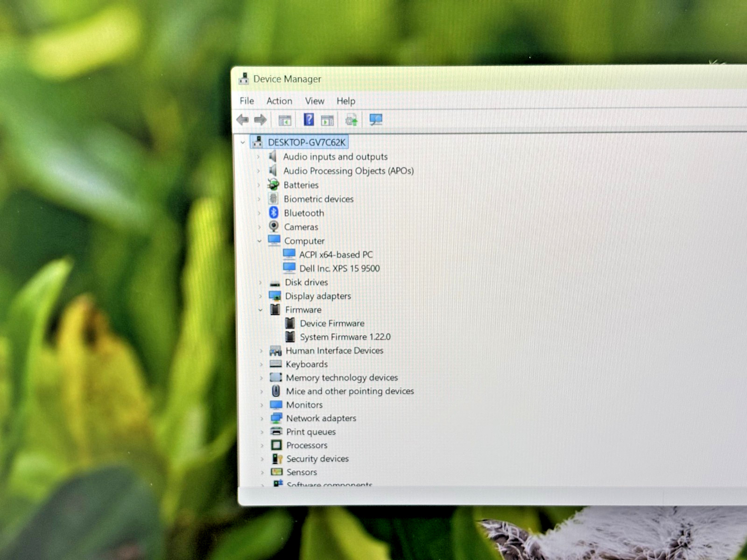Click the Properties pane toolbar icon
This screenshot has width=747, height=560.
[x=327, y=120]
